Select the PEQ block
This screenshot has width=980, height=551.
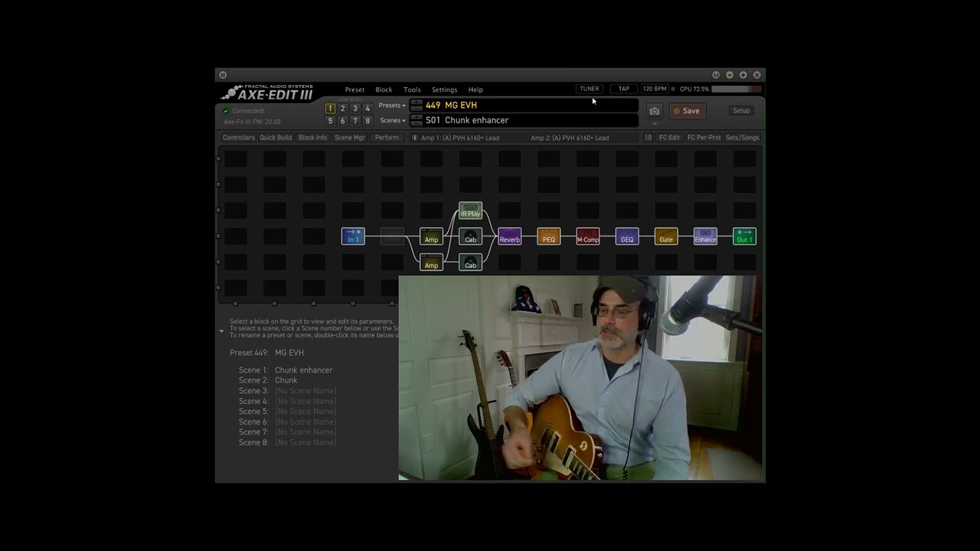(548, 236)
